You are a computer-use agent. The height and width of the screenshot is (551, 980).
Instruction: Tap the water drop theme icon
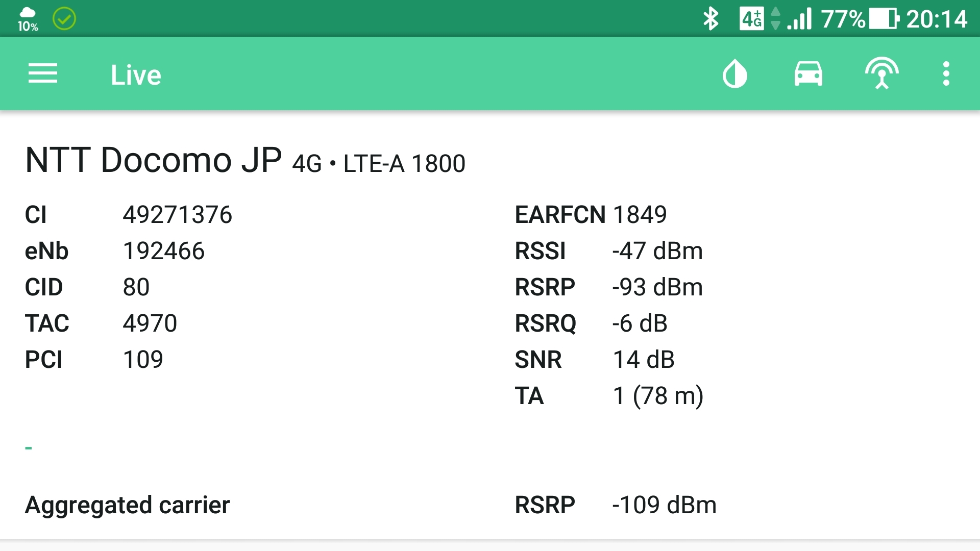pyautogui.click(x=735, y=74)
